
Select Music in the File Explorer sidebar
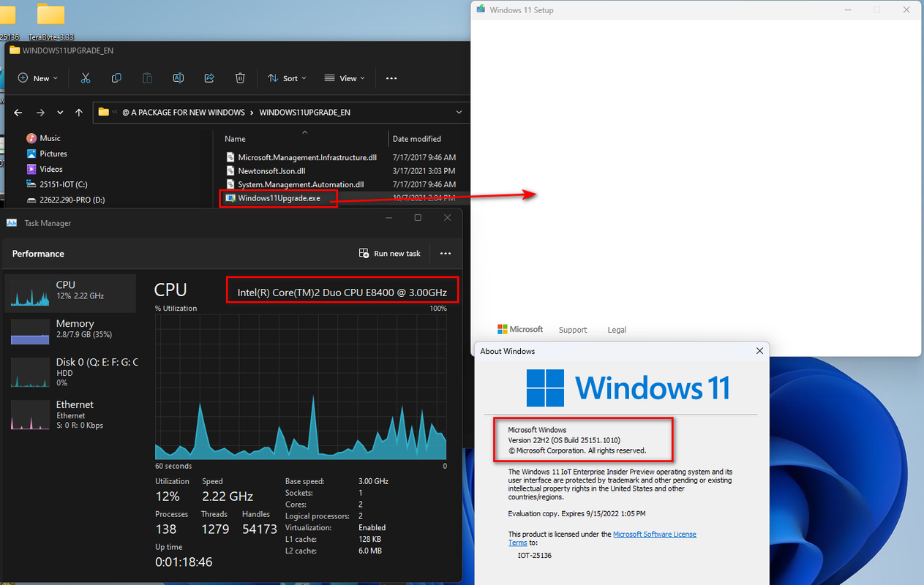[50, 138]
